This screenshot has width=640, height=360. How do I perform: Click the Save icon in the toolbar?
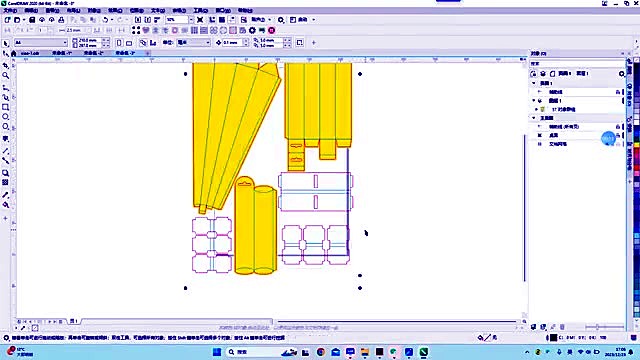[x=32, y=20]
